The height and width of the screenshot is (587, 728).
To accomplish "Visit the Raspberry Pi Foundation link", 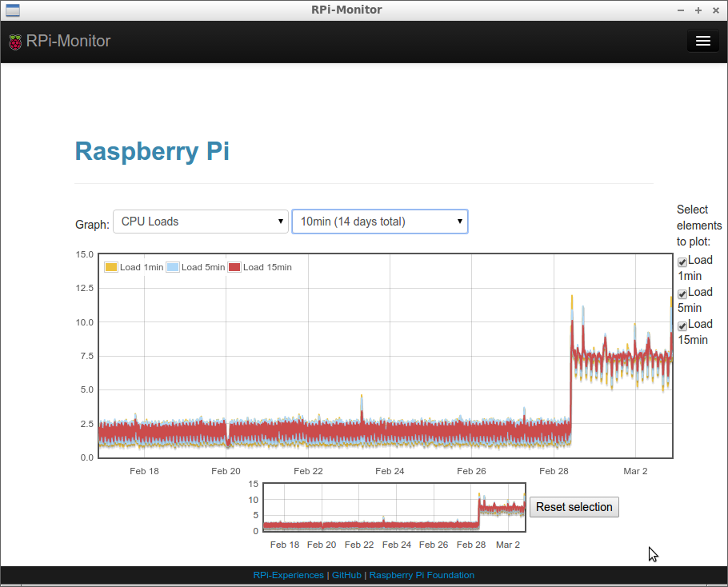I will [x=422, y=575].
